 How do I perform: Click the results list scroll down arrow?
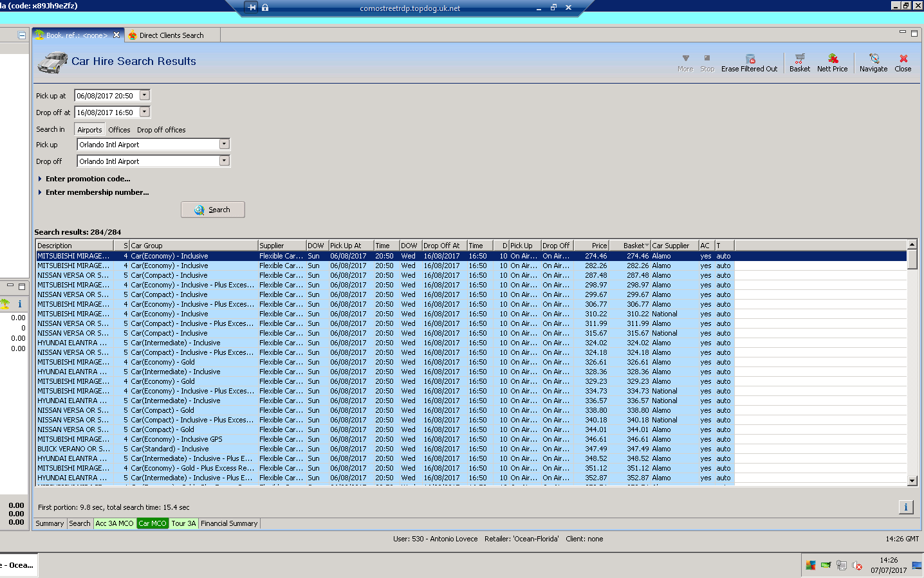click(912, 480)
